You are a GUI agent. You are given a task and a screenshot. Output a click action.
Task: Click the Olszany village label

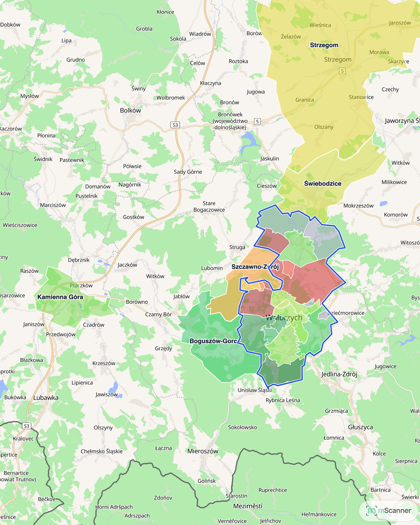[x=324, y=127]
